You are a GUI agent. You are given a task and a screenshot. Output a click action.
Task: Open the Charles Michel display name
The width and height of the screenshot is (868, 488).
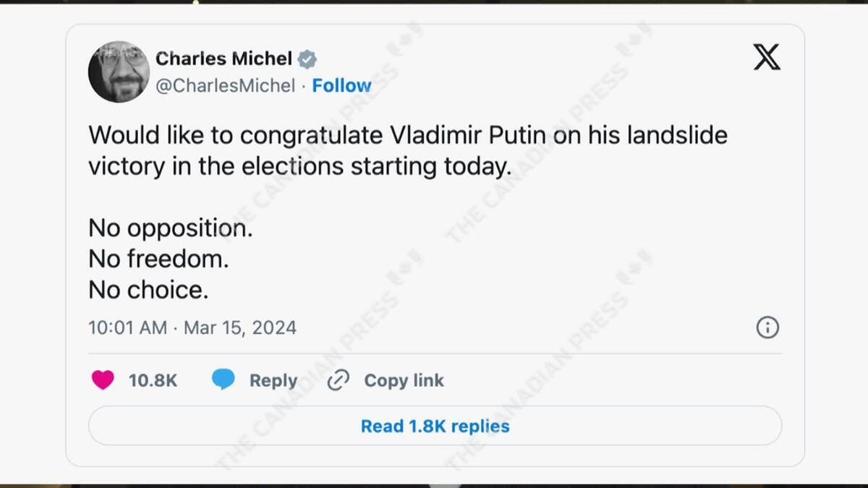pos(224,59)
